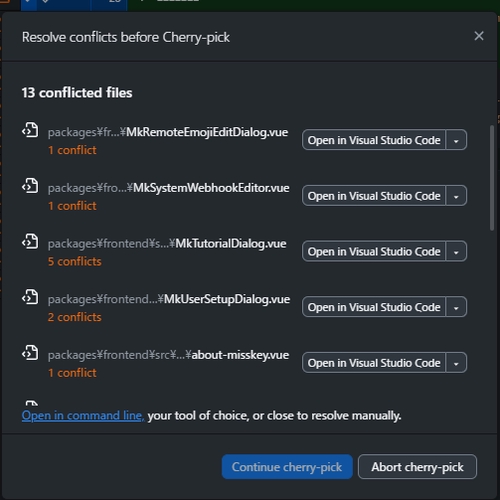Click conflicted file icon for about-misskey.vue
Viewport: 500px width, 500px height.
click(30, 353)
